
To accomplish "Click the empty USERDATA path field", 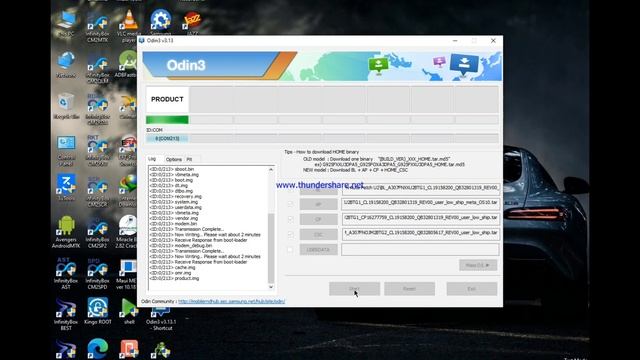I will point(420,249).
